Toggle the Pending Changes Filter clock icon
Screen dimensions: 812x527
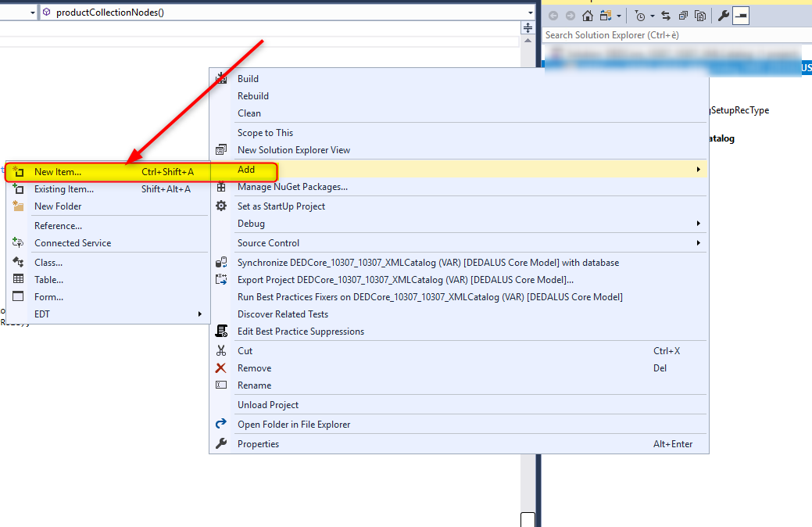639,15
